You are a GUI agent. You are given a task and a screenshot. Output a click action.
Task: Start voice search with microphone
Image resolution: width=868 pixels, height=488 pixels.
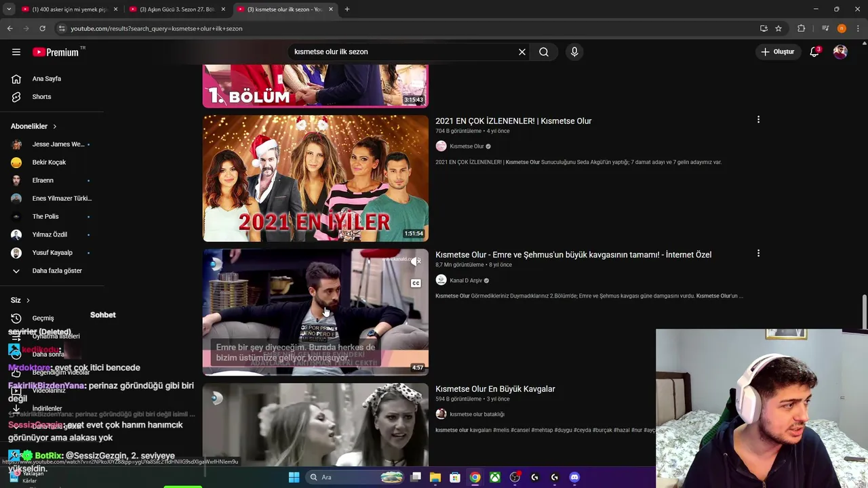click(574, 52)
